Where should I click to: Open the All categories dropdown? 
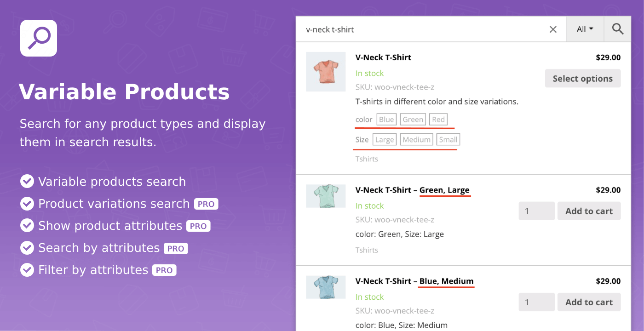click(x=585, y=29)
